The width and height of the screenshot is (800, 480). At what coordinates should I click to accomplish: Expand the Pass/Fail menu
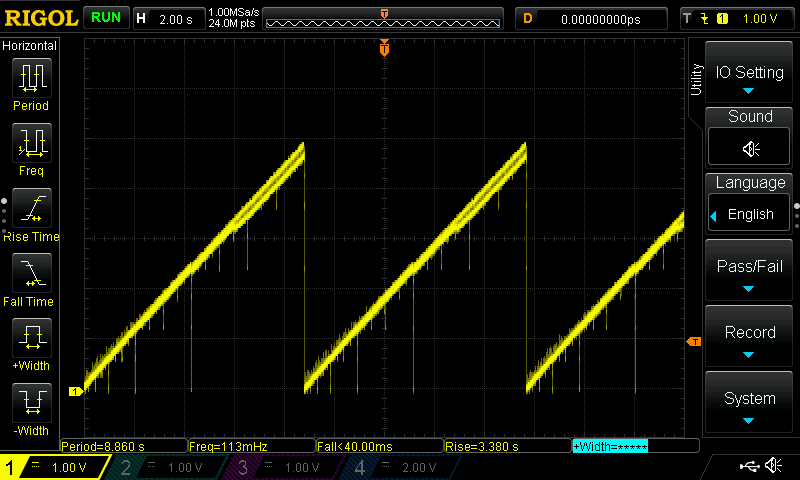click(750, 272)
